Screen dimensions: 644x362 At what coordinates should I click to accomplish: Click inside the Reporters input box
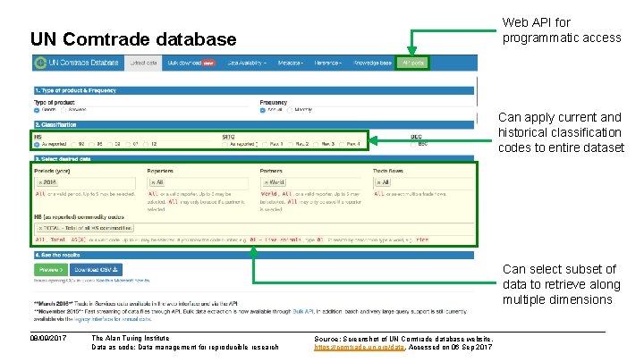tap(198, 182)
